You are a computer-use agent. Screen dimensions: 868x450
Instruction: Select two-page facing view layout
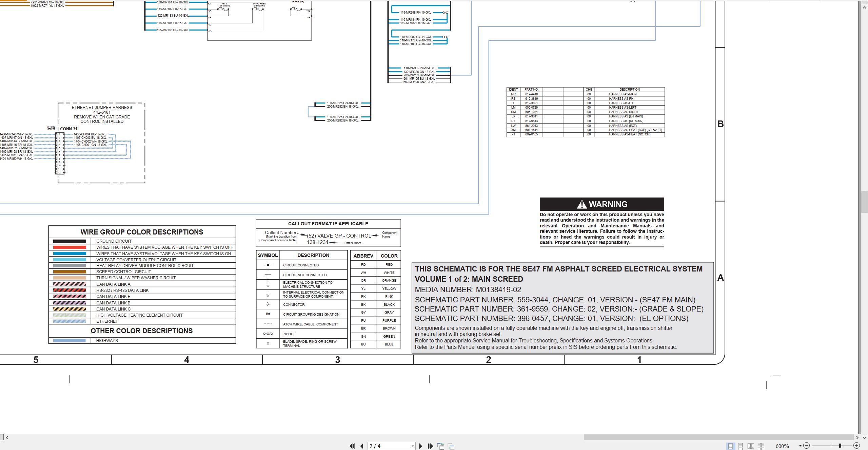click(x=751, y=446)
